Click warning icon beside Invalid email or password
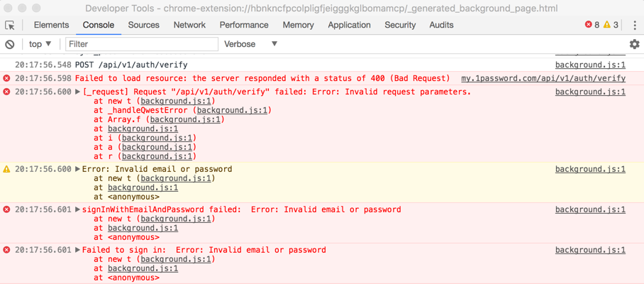Viewport: 644px width, 284px height. pyautogui.click(x=6, y=169)
